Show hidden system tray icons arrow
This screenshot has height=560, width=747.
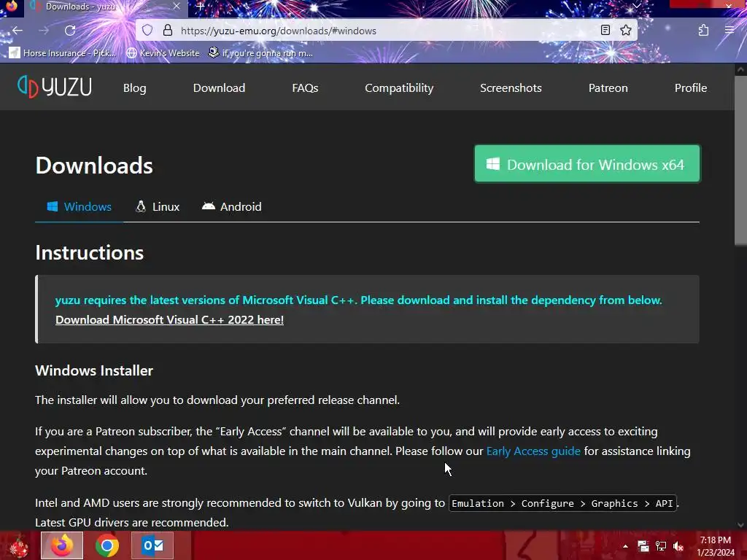(x=625, y=546)
